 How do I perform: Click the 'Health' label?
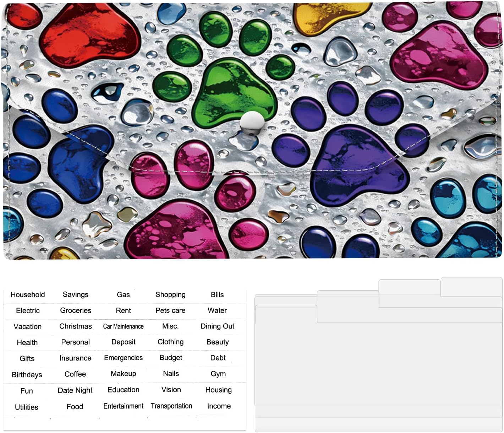tap(27, 342)
